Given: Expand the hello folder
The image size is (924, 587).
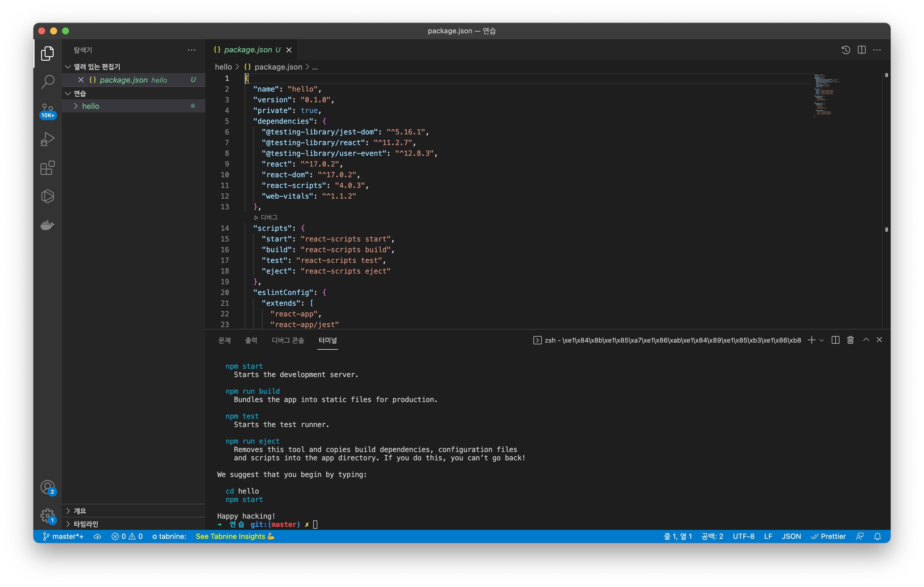Looking at the screenshot, I should pyautogui.click(x=90, y=106).
